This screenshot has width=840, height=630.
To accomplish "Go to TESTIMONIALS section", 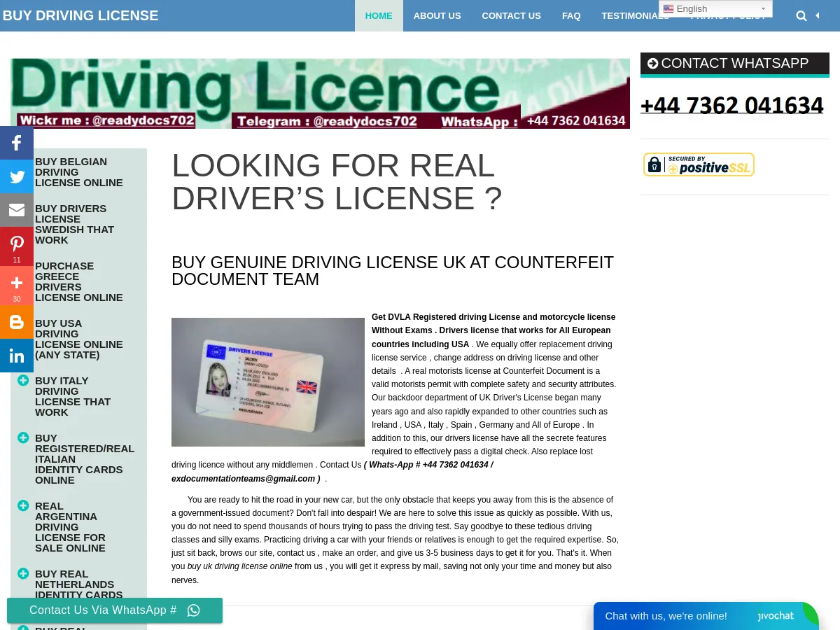I will (635, 15).
